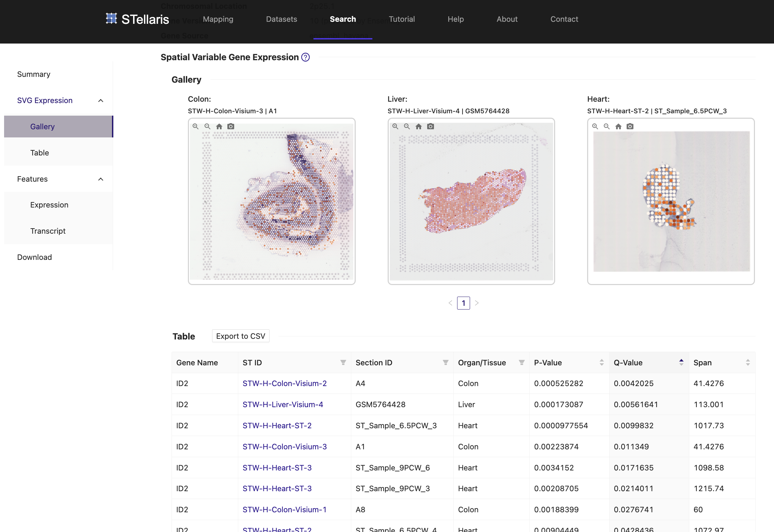
Task: Open the Contact page
Action: (x=564, y=19)
